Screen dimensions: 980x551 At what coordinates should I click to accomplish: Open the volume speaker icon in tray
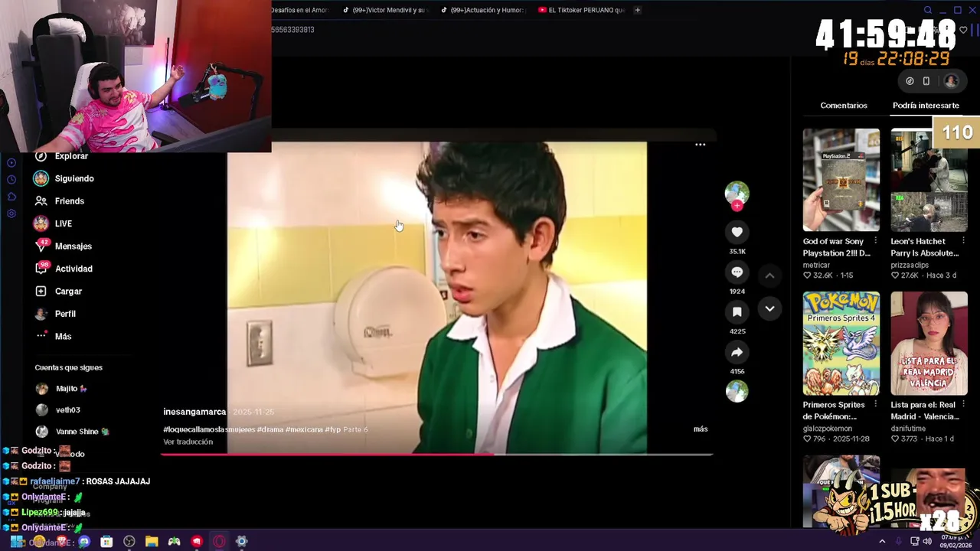[927, 541]
